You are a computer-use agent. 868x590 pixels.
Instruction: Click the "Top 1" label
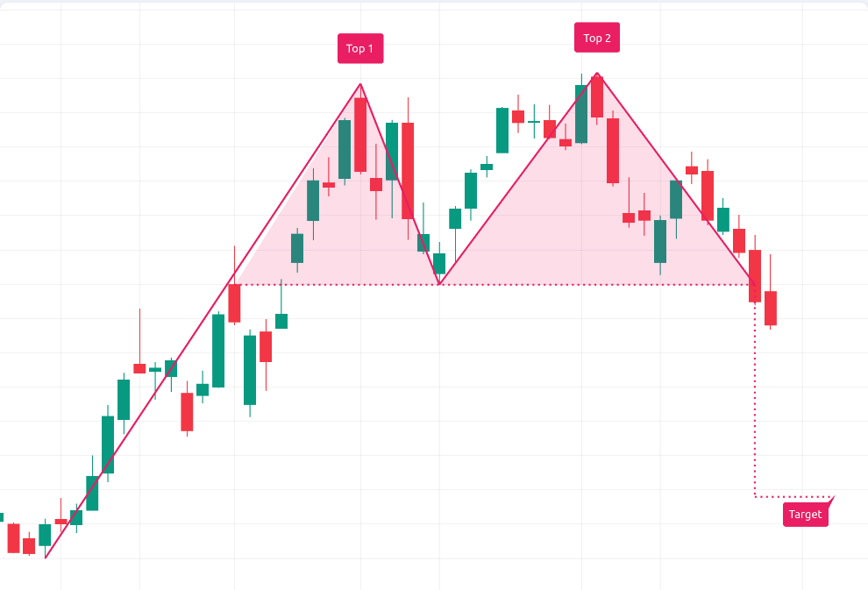360,48
